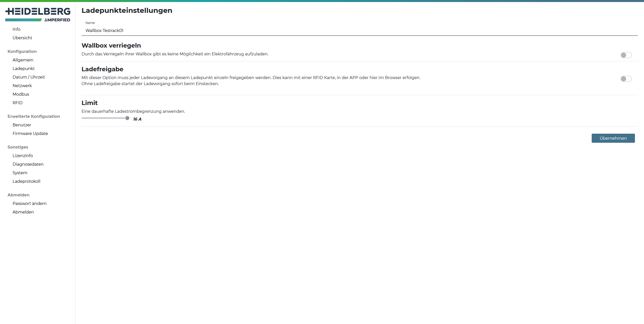The image size is (644, 324).
Task: Open RFID settings
Action: point(18,103)
